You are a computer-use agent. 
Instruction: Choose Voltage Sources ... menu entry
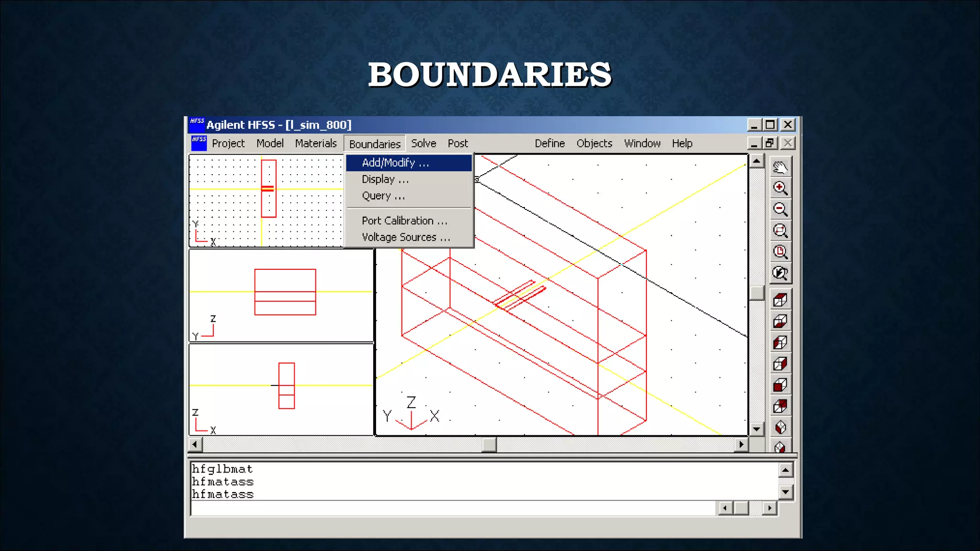409,237
